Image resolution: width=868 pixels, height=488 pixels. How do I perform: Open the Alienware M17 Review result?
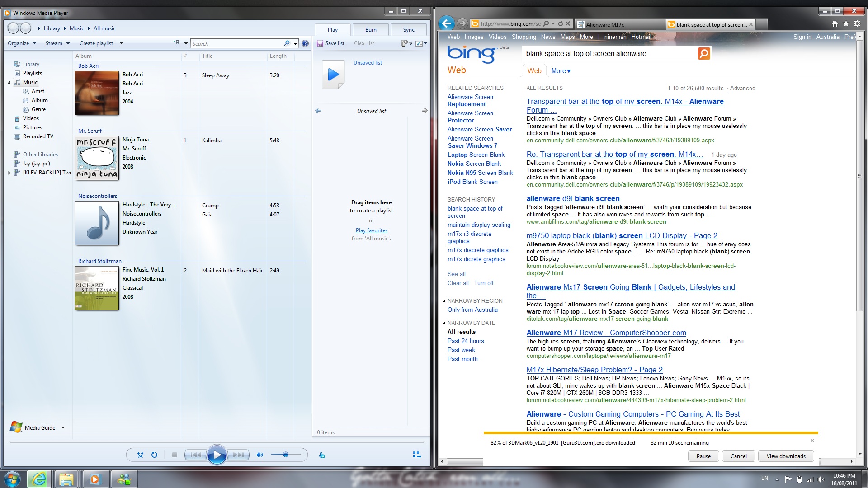(606, 333)
